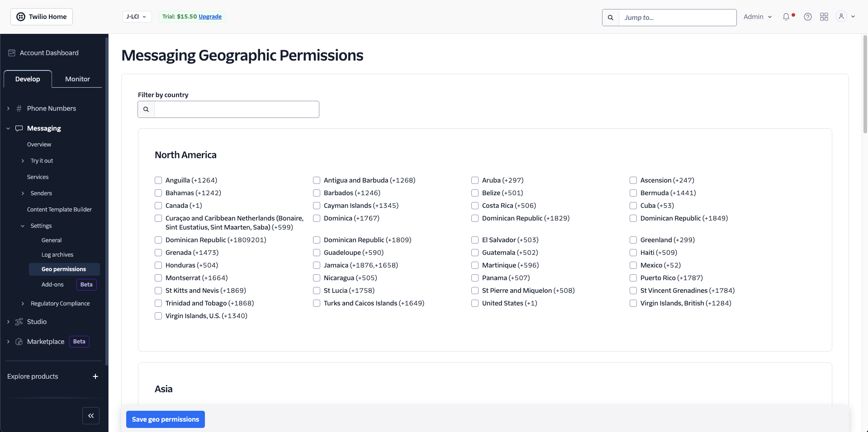This screenshot has width=868, height=432.
Task: Open the Content Template Builder item
Action: click(x=59, y=210)
